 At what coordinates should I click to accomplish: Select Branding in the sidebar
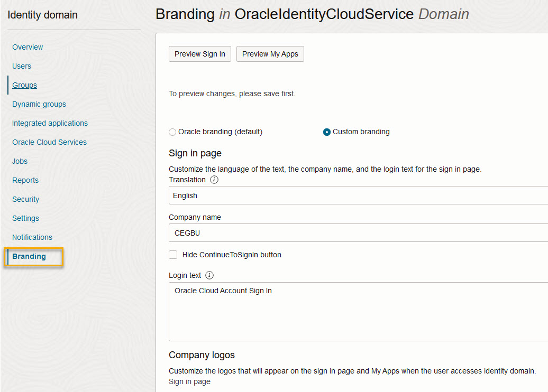coord(29,257)
